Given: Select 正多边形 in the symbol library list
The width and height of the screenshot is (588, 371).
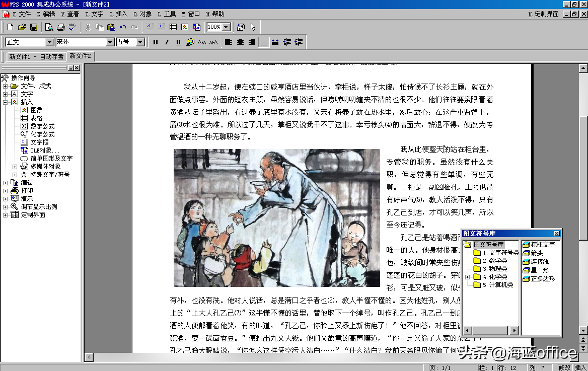Looking at the screenshot, I should [x=543, y=279].
